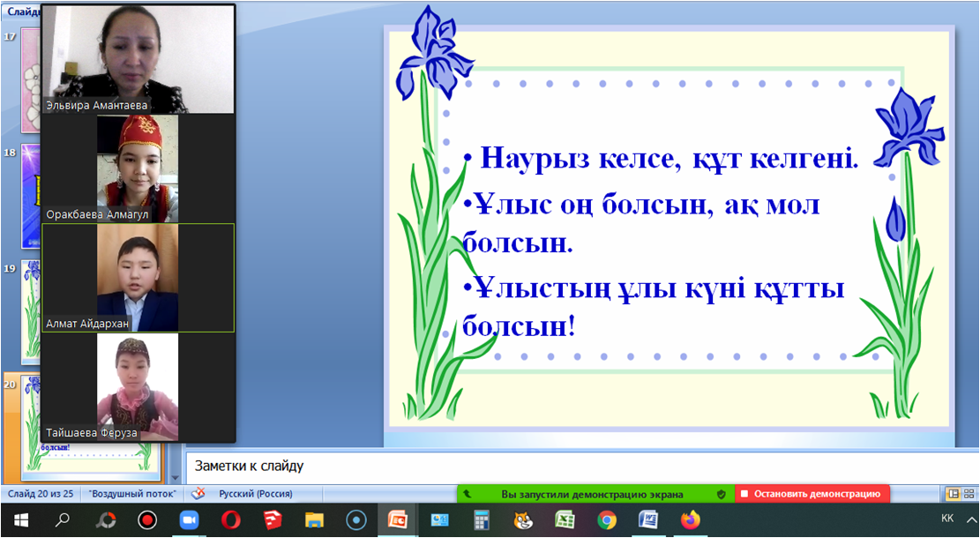Click the notes field 'Заметки к слайду'

pos(582,466)
